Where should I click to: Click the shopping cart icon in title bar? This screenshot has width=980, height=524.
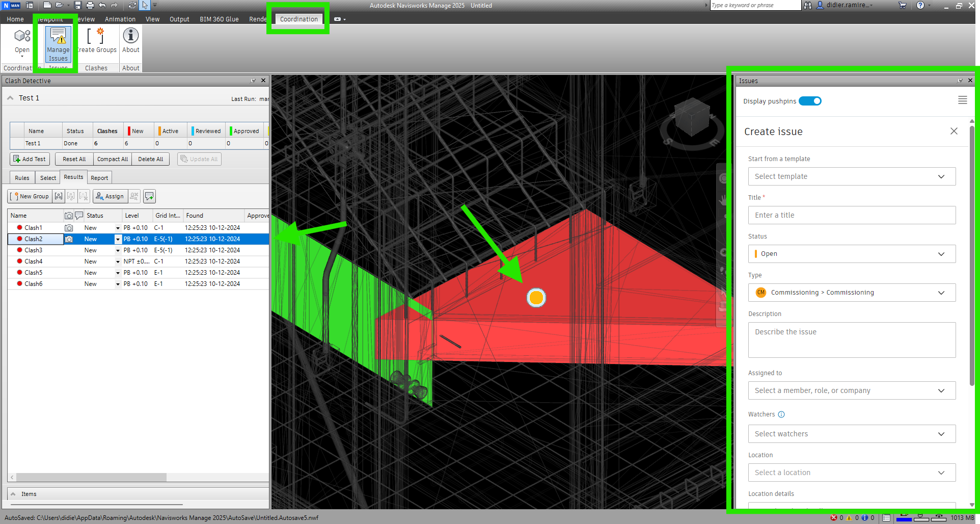(903, 5)
